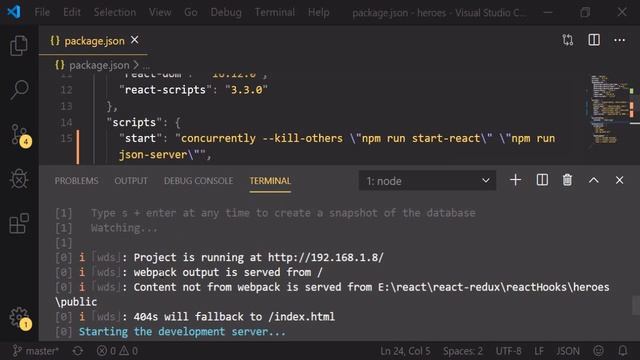The height and width of the screenshot is (360, 640).
Task: Open the Terminal menu
Action: click(274, 12)
